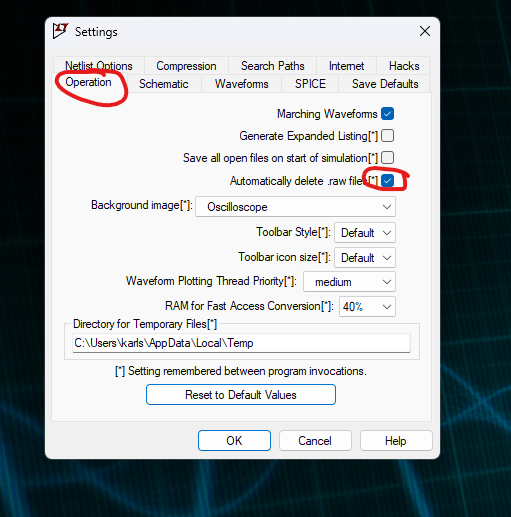Open the SPICE tab
The width and height of the screenshot is (511, 517).
pos(310,84)
